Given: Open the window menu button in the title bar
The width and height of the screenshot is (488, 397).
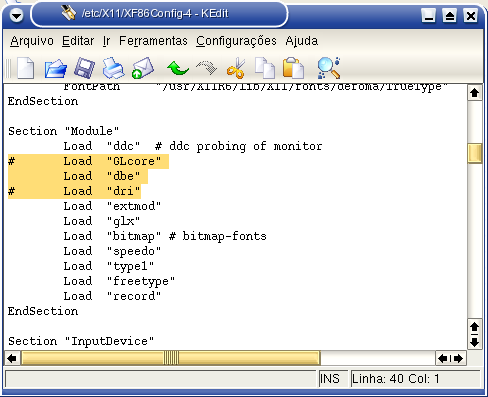Looking at the screenshot, I should (x=16, y=15).
